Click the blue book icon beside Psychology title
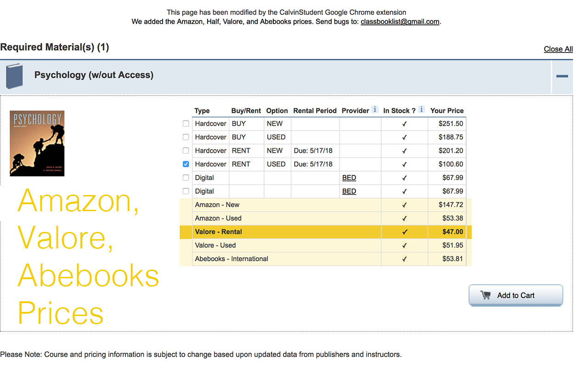588x368 pixels. (14, 76)
